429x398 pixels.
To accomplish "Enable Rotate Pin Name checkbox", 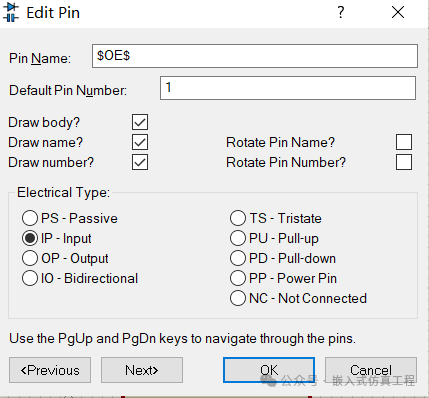I will [x=404, y=142].
